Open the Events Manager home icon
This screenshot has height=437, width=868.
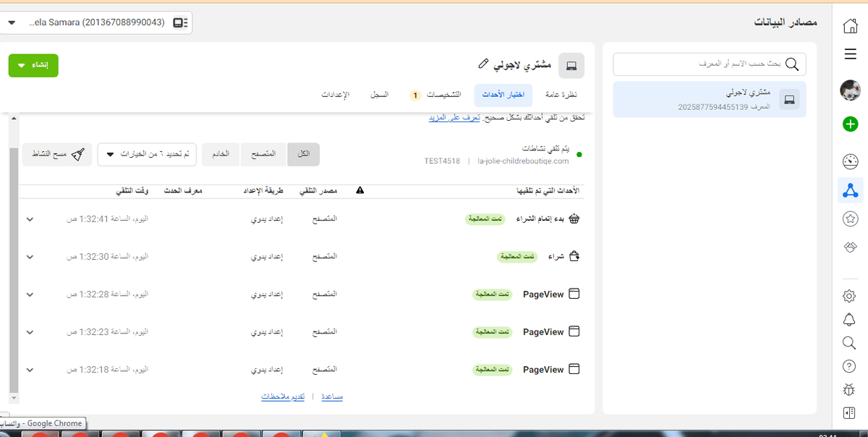tap(850, 25)
